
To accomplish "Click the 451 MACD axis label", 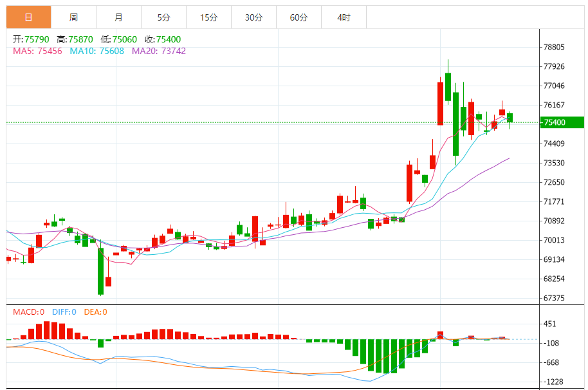I will [x=550, y=324].
